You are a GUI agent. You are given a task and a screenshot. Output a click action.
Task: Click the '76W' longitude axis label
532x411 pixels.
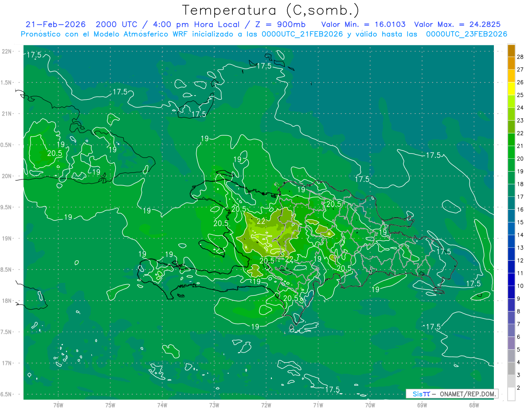pos(58,405)
